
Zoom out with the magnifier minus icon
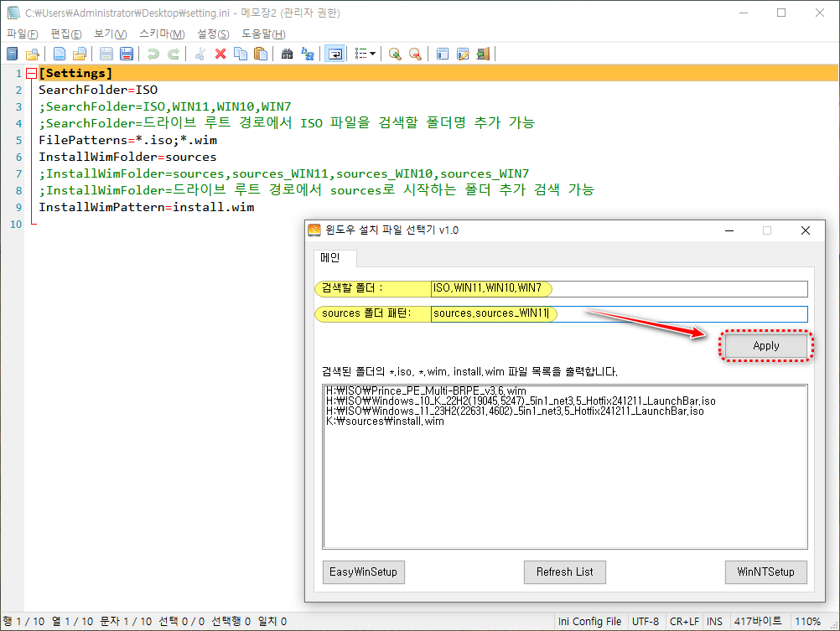click(x=415, y=54)
